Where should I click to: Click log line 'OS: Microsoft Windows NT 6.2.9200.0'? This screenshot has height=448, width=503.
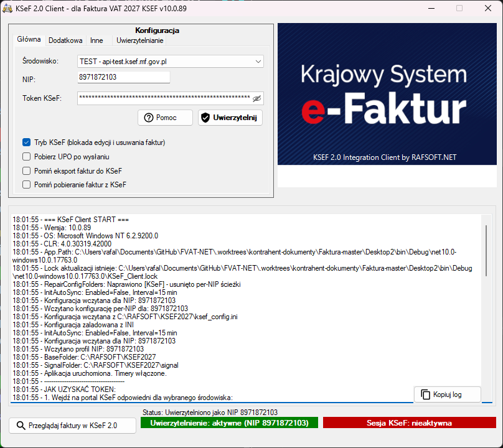click(x=85, y=236)
